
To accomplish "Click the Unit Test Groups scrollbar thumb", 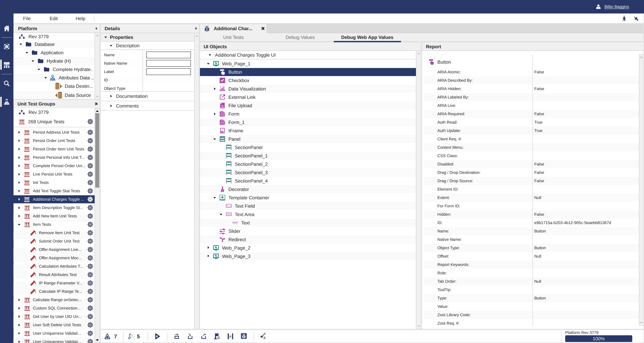I will pyautogui.click(x=97, y=150).
